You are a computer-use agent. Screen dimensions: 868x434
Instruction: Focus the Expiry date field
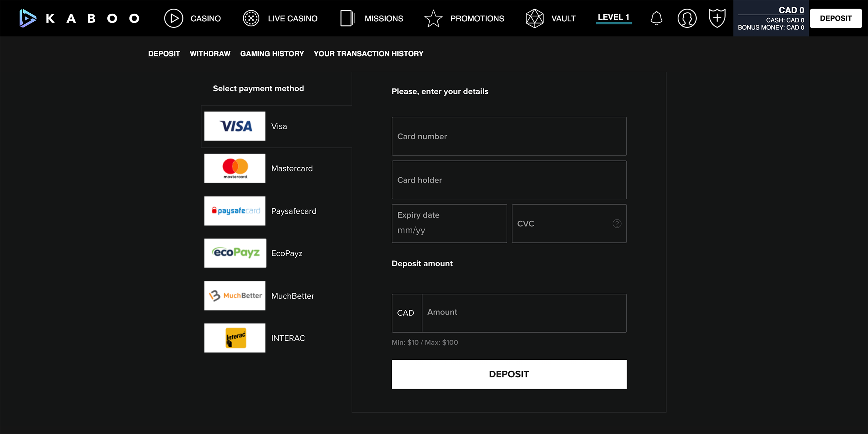(449, 223)
